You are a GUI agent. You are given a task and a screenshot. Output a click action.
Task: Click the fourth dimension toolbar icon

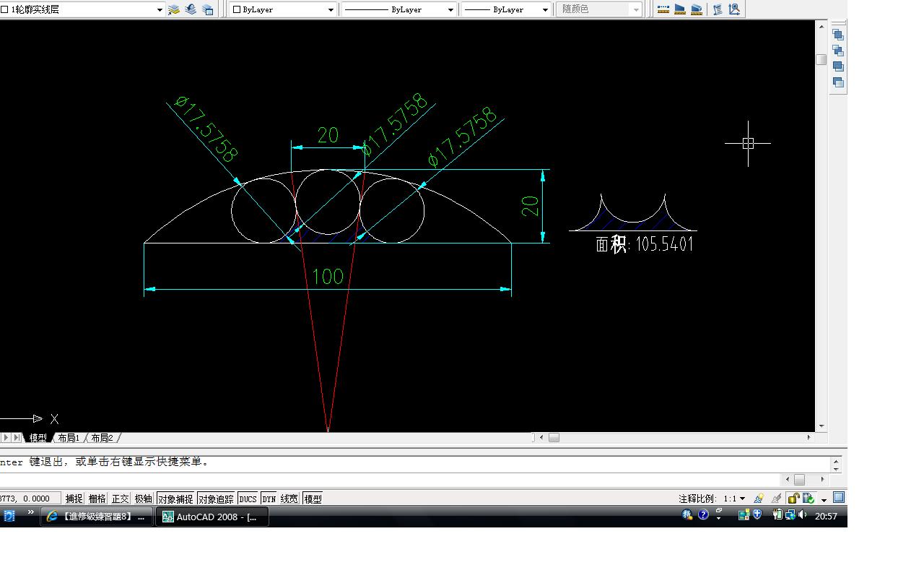pyautogui.click(x=718, y=9)
